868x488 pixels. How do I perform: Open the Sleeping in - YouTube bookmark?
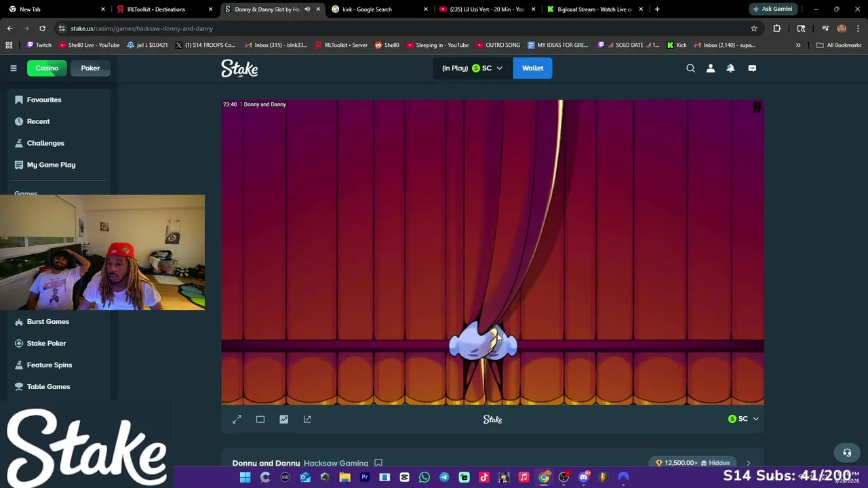438,45
